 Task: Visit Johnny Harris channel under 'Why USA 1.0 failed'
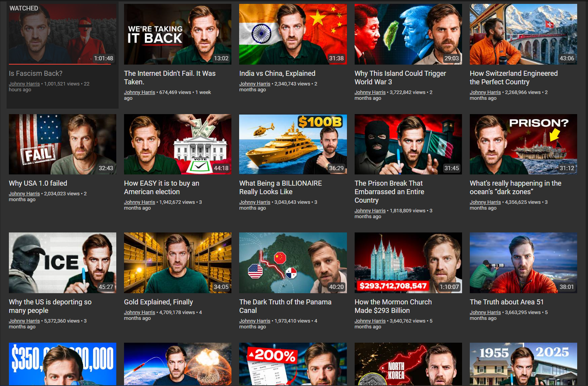24,194
